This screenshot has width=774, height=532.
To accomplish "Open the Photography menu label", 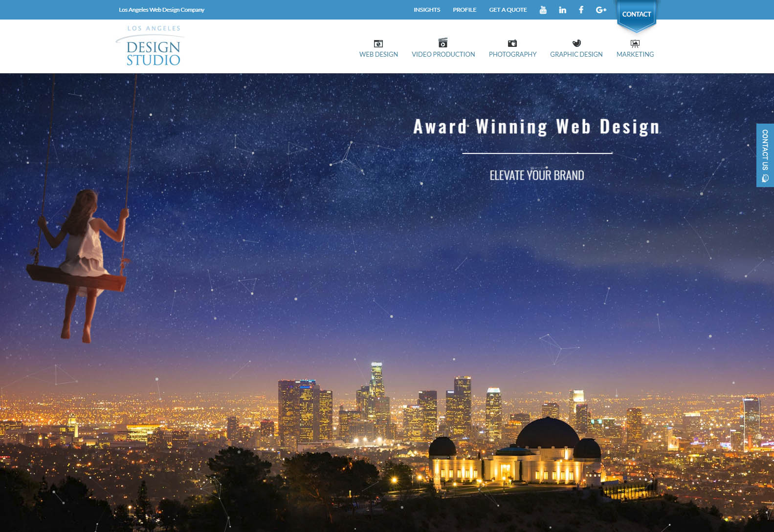I will click(x=512, y=54).
